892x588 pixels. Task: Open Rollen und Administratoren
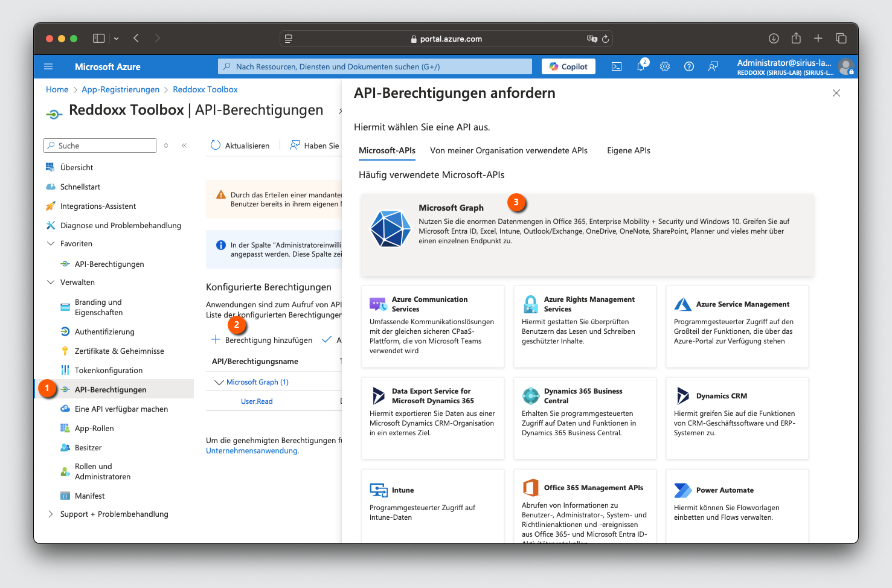click(x=103, y=471)
